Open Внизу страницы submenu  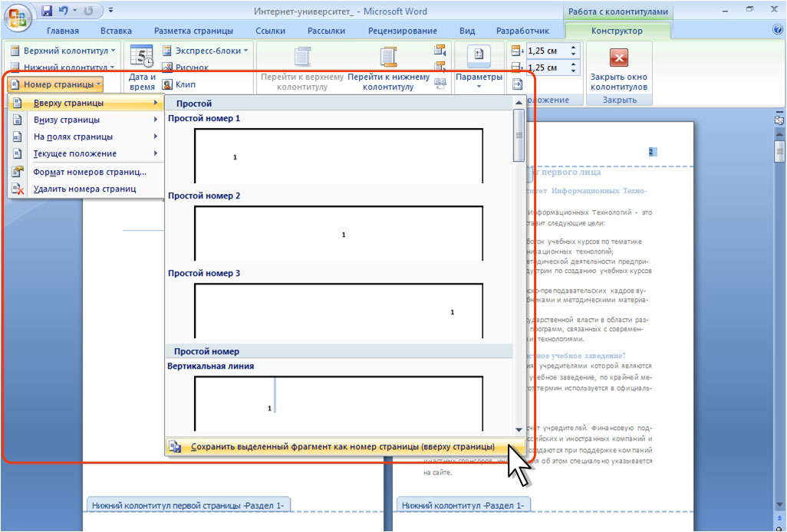click(x=86, y=120)
